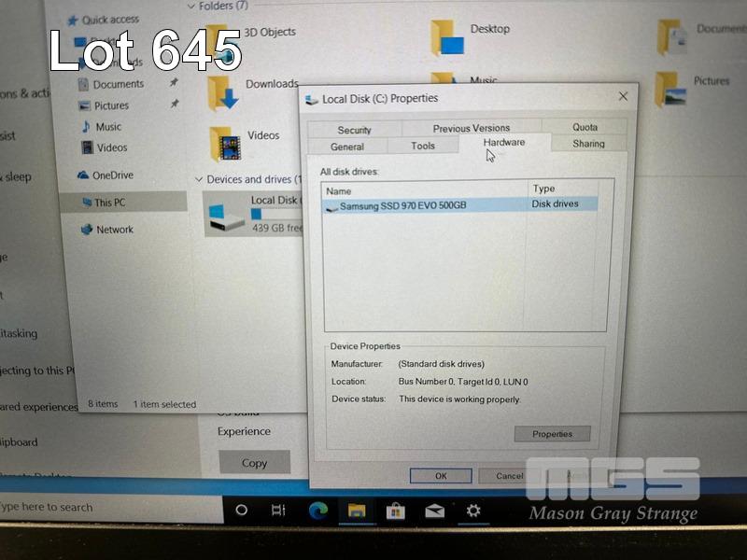Image resolution: width=747 pixels, height=560 pixels.
Task: Click the Task View taskbar icon
Action: [x=278, y=510]
